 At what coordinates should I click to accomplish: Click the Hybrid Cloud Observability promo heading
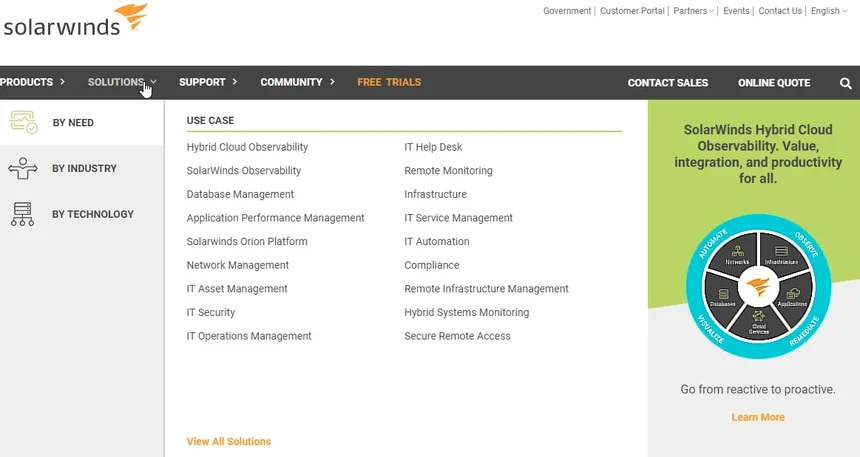click(758, 154)
